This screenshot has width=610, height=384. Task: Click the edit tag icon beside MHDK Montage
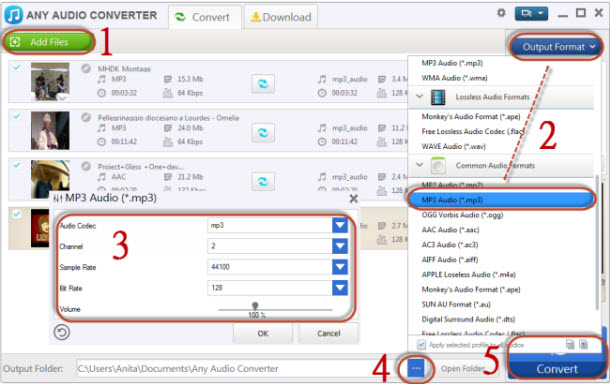coord(86,68)
